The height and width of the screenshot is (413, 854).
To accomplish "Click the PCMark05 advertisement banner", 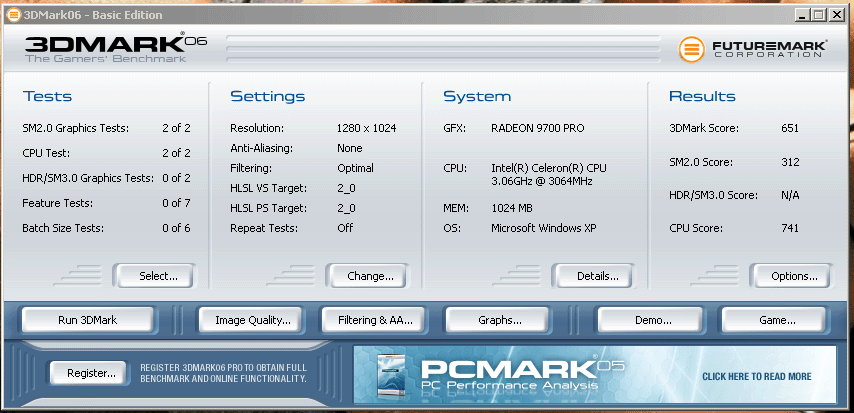I will click(594, 375).
